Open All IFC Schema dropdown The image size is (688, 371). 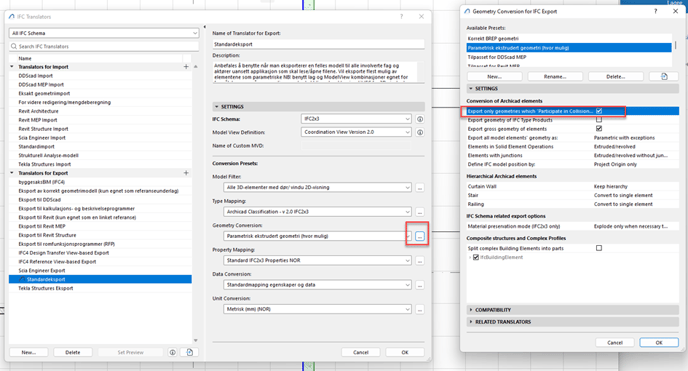pyautogui.click(x=104, y=33)
